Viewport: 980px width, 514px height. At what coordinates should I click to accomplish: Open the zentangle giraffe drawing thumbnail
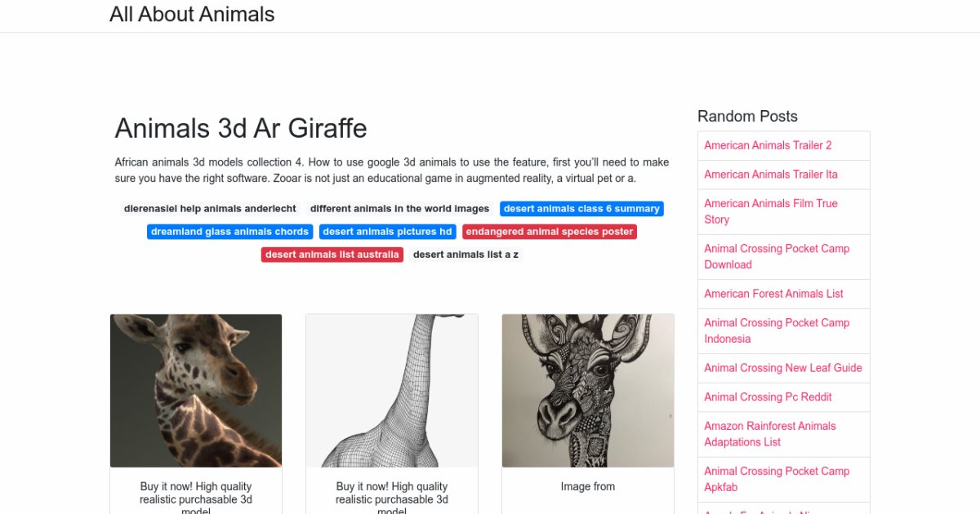click(588, 391)
